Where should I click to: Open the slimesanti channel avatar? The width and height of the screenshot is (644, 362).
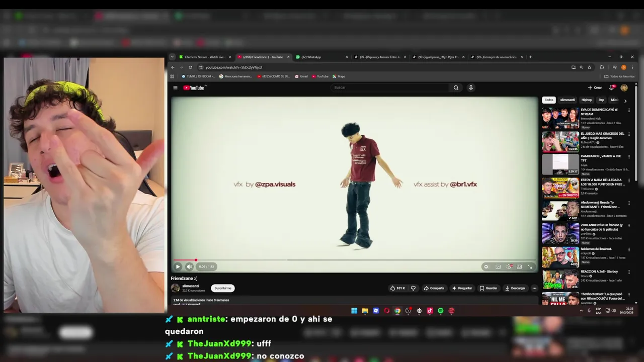175,288
